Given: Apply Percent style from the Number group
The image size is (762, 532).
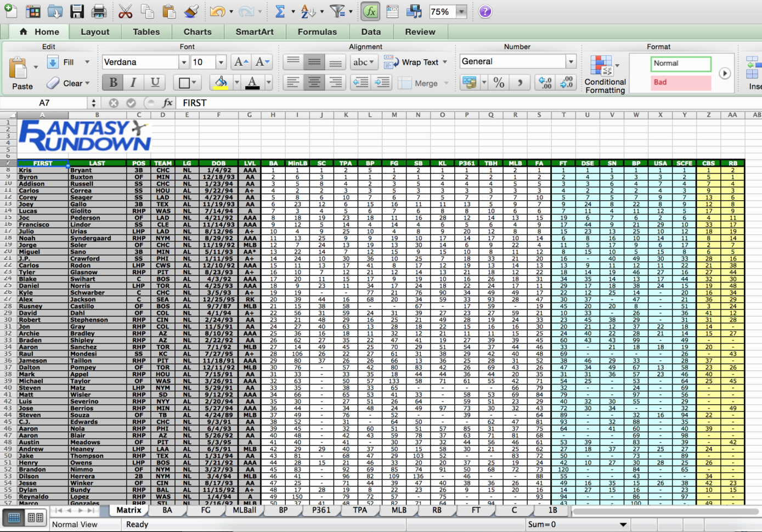Looking at the screenshot, I should 498,82.
